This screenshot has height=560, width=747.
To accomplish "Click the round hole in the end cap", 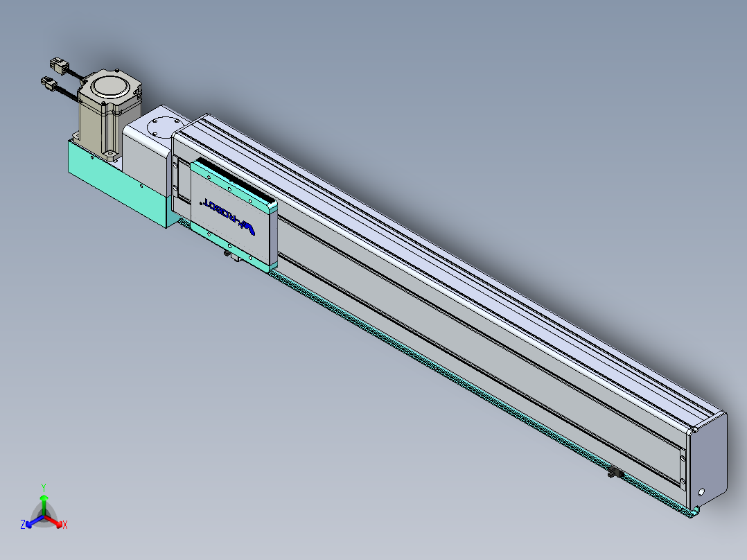I will [x=701, y=491].
